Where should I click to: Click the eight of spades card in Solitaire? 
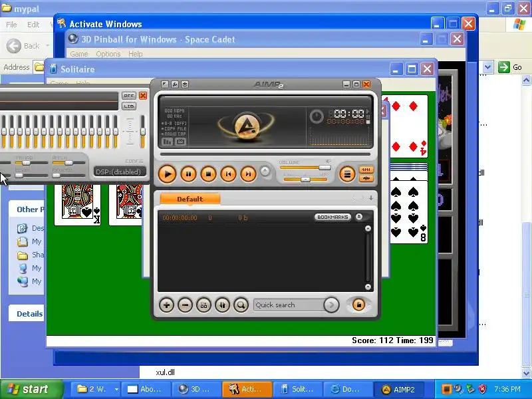tap(409, 211)
